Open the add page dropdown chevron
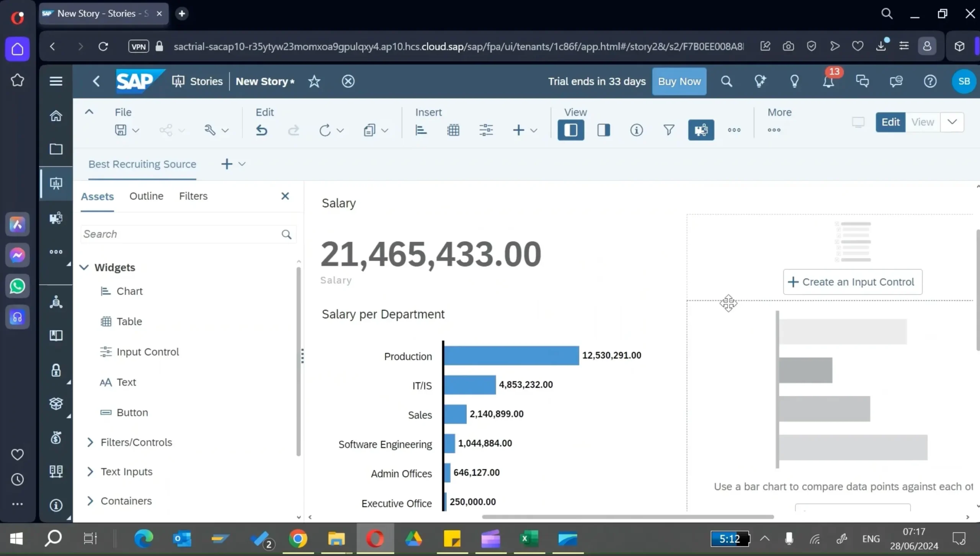 click(242, 164)
